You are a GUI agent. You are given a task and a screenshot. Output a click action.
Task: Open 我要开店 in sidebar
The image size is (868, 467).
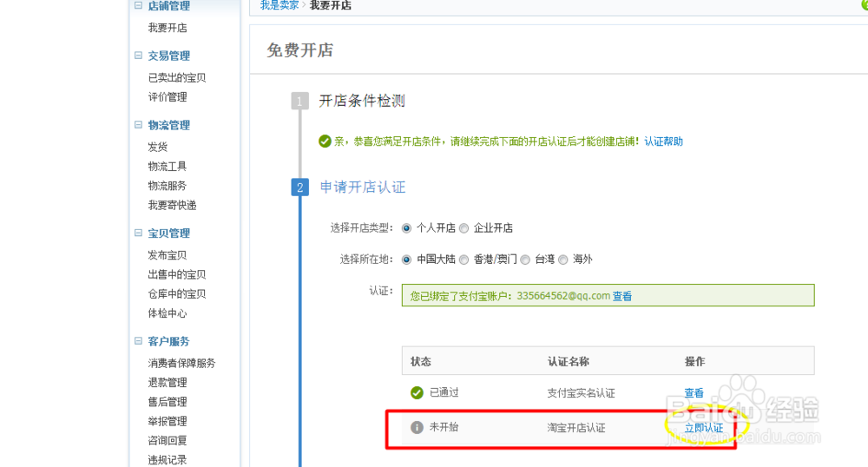[x=168, y=28]
